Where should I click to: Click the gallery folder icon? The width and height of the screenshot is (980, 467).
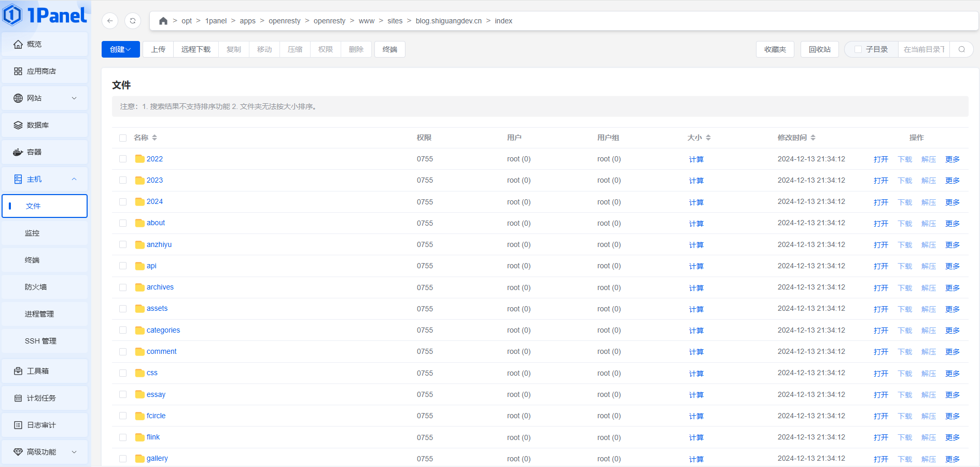point(139,458)
